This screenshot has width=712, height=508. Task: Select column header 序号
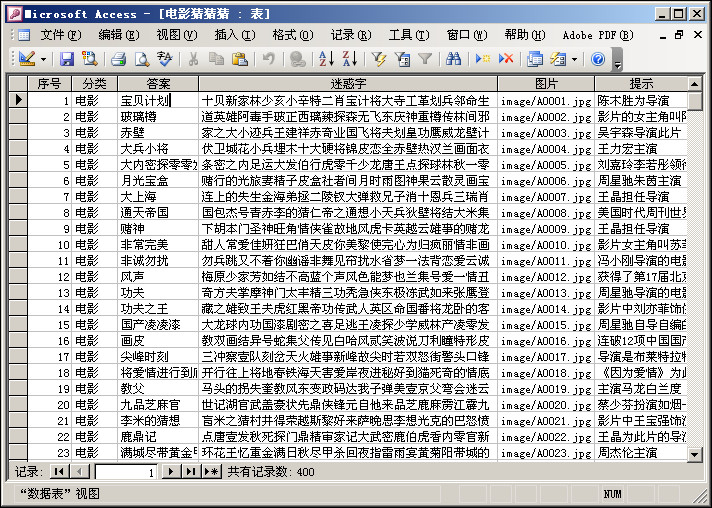(x=49, y=84)
